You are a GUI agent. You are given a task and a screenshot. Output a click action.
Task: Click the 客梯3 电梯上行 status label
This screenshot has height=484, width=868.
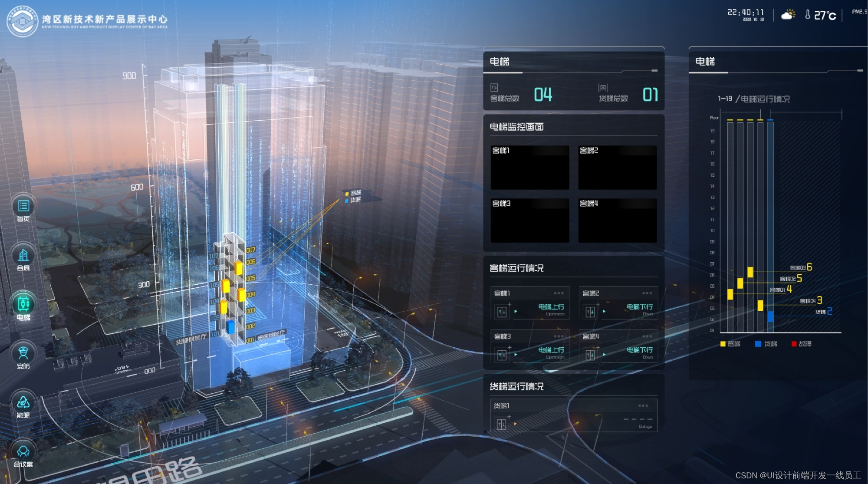coord(551,350)
